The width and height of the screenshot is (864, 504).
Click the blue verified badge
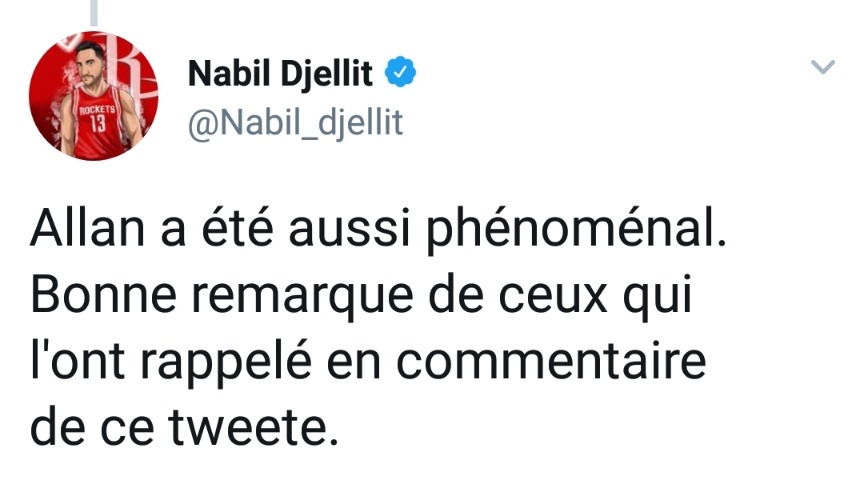click(x=400, y=74)
